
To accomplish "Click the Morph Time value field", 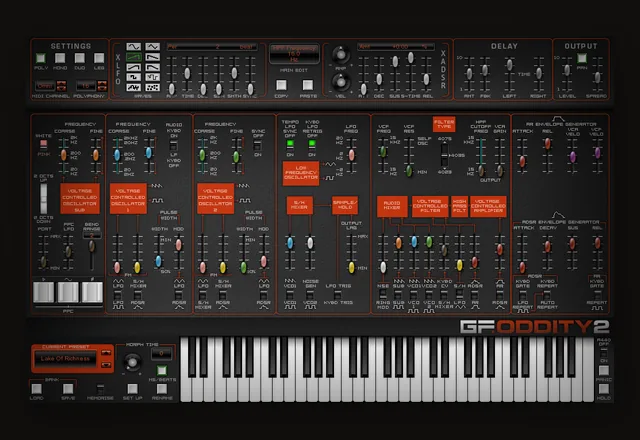I will tap(161, 354).
